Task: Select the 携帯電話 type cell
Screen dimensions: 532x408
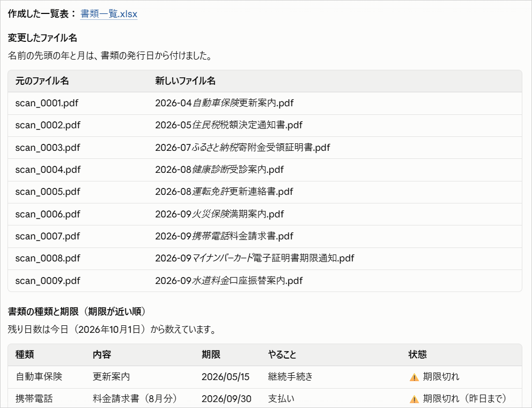Action: (34, 399)
